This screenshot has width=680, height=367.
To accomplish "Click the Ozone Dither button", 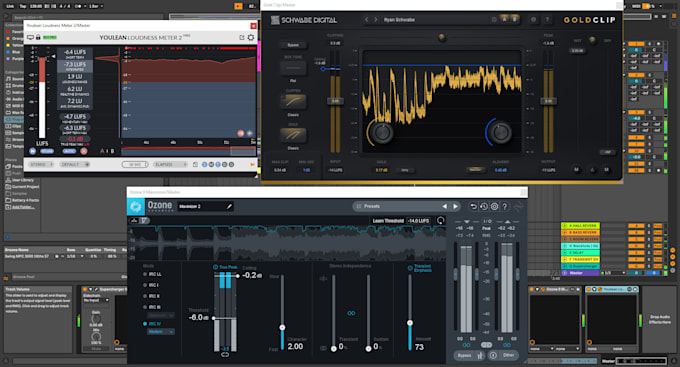I will point(508,355).
